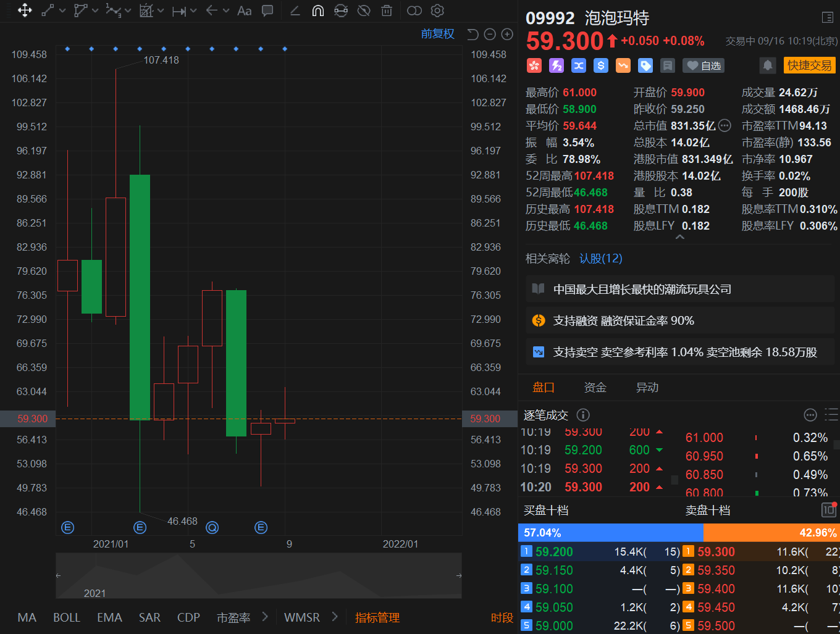
Task: Undo the last chart action
Action: tap(472, 35)
